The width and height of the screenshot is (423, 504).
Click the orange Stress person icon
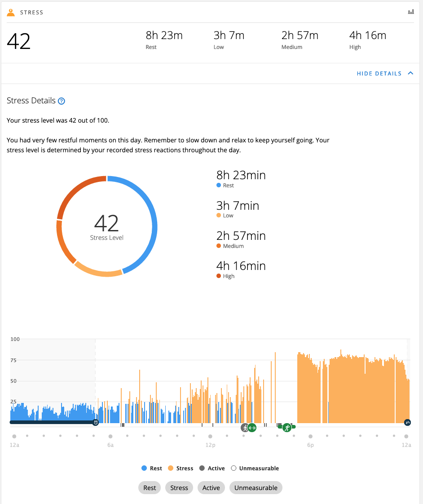coord(11,12)
